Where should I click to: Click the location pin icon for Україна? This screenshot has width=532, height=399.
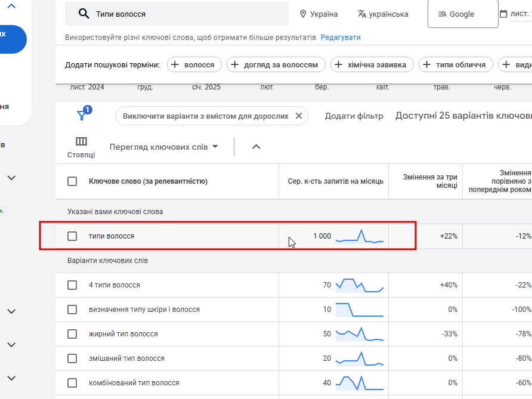click(303, 14)
